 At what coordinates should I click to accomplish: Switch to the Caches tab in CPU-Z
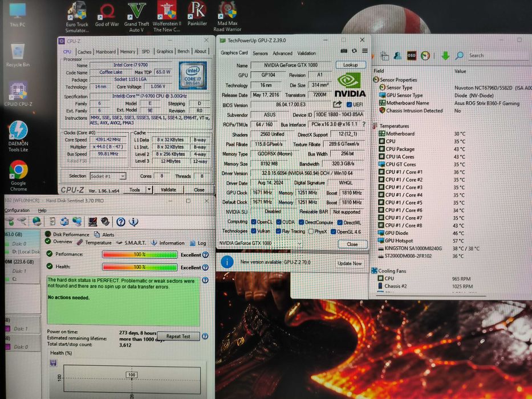84,52
